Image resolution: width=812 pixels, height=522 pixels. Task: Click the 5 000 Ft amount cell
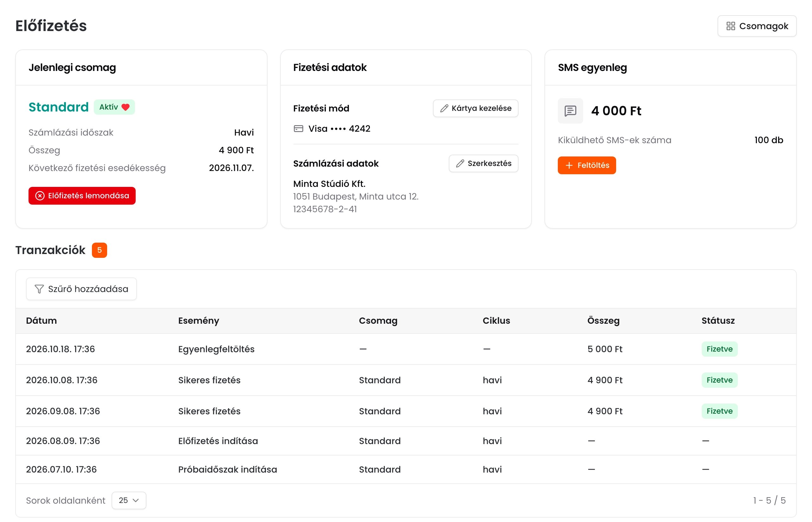click(605, 349)
